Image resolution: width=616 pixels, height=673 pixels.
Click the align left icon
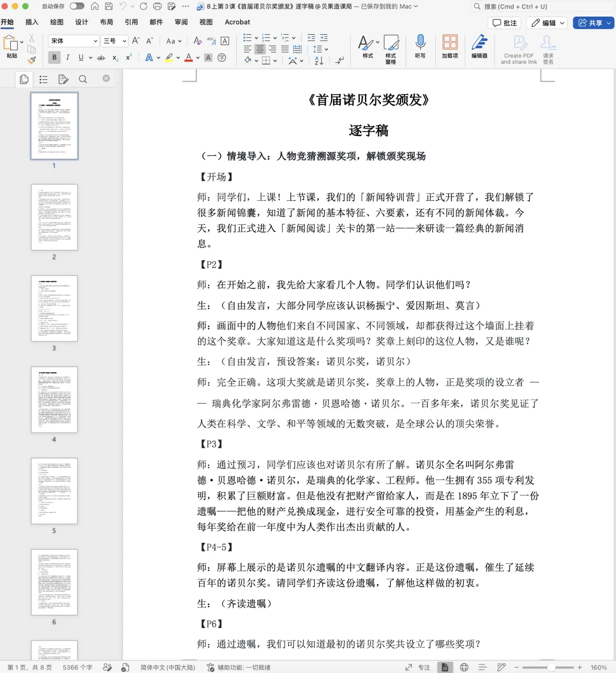pos(248,49)
